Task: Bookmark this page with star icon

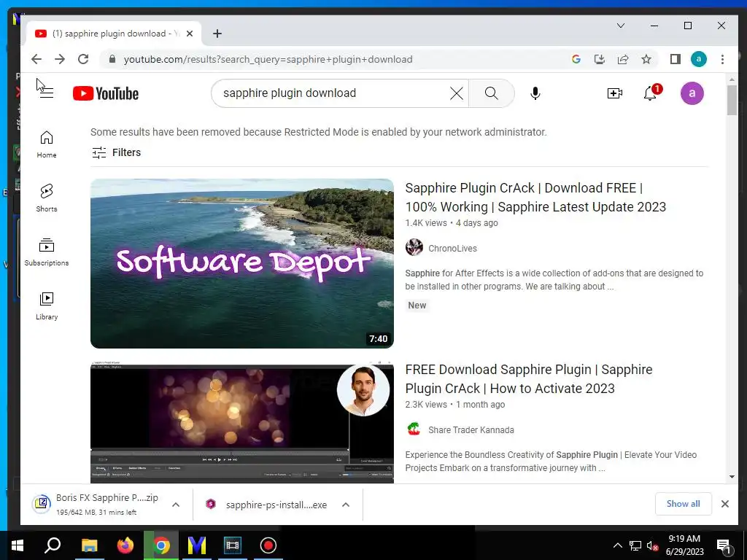Action: pos(646,59)
